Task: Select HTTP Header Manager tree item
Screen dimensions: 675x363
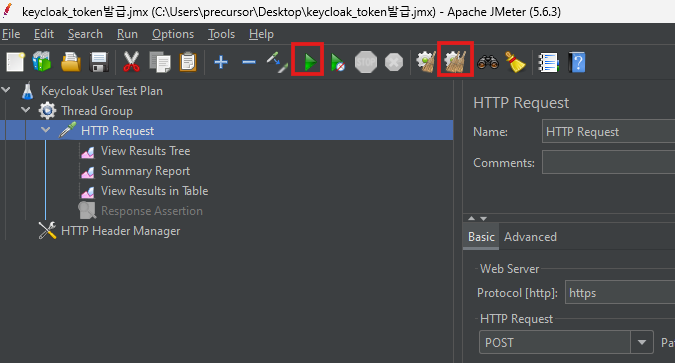Action: [x=121, y=231]
